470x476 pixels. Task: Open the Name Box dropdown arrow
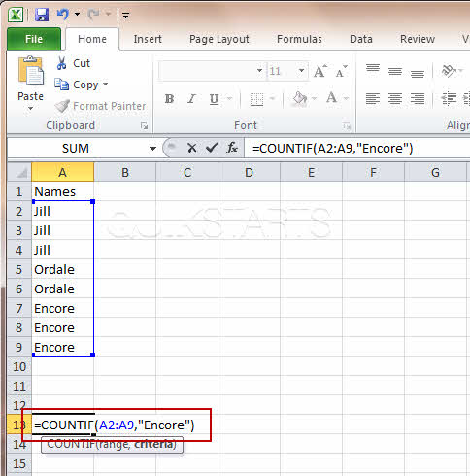tap(152, 149)
